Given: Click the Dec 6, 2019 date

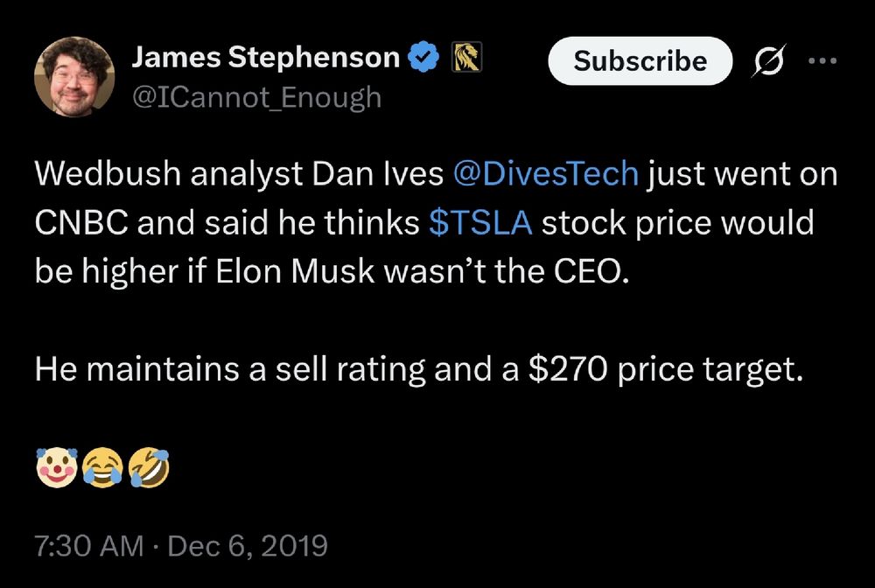Looking at the screenshot, I should [247, 546].
